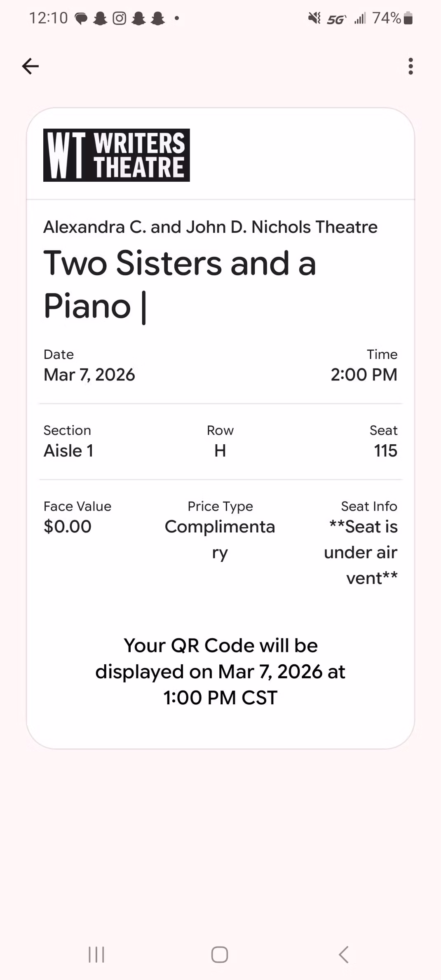
Task: Tap the Complimentary price type
Action: 220,539
